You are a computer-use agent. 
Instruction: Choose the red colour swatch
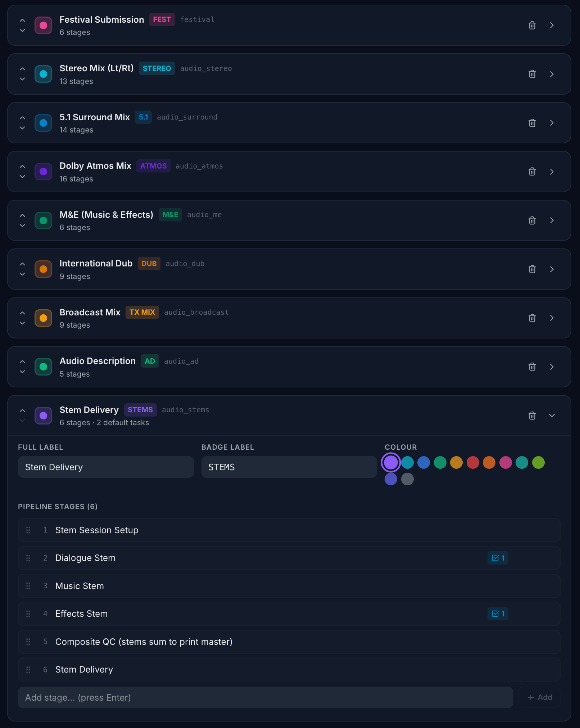pyautogui.click(x=473, y=462)
